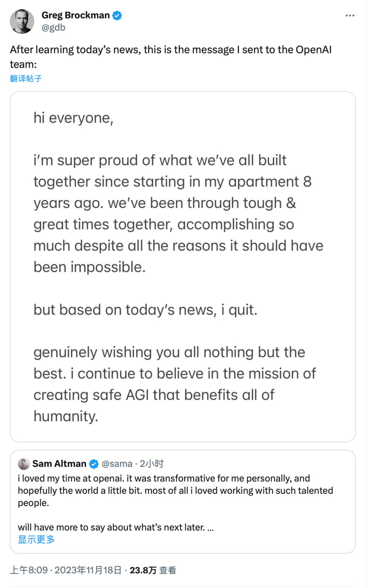Image resolution: width=370 pixels, height=588 pixels.
Task: Translate the post via 翻译帖子
Action: (26, 78)
